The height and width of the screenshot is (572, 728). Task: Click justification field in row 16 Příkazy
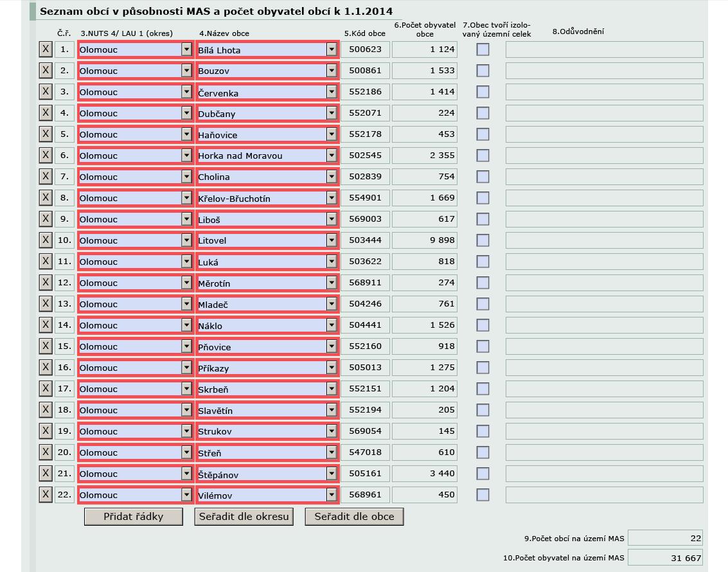(x=604, y=368)
